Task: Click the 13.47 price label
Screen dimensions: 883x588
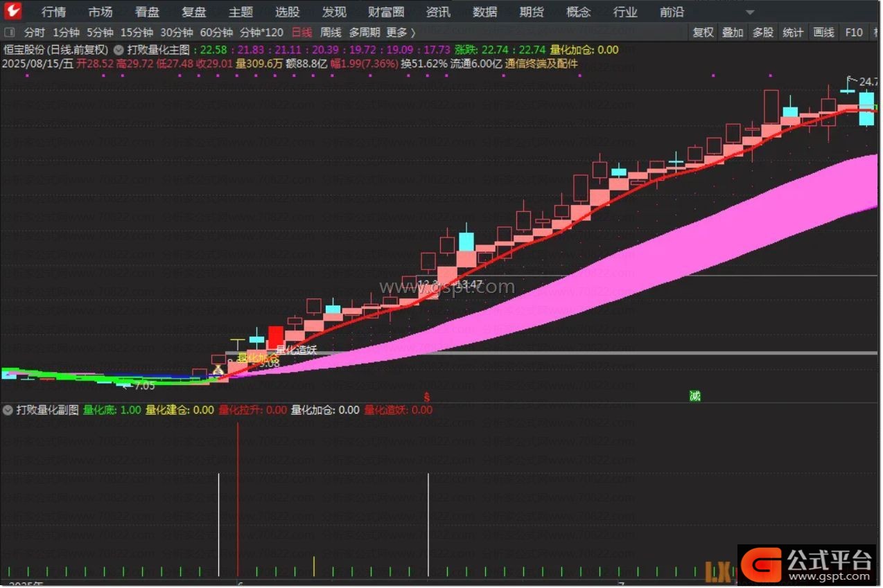Action: pos(469,285)
